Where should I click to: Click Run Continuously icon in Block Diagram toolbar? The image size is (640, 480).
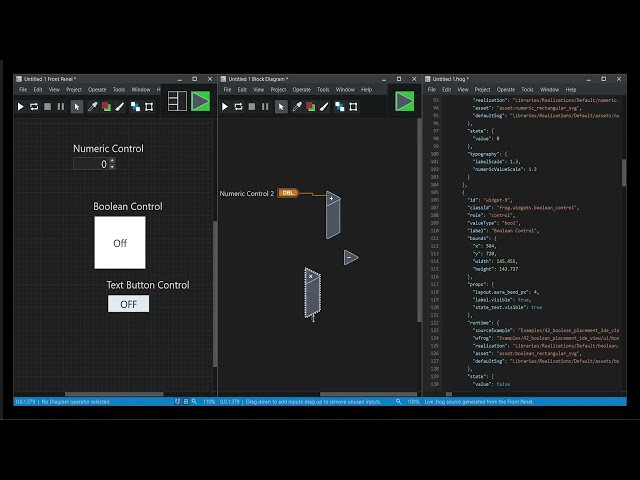coord(238,107)
